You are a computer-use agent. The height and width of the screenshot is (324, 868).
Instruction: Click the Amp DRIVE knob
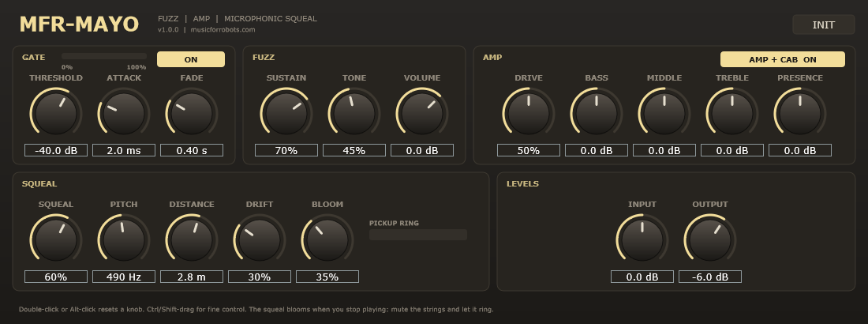[x=529, y=113]
